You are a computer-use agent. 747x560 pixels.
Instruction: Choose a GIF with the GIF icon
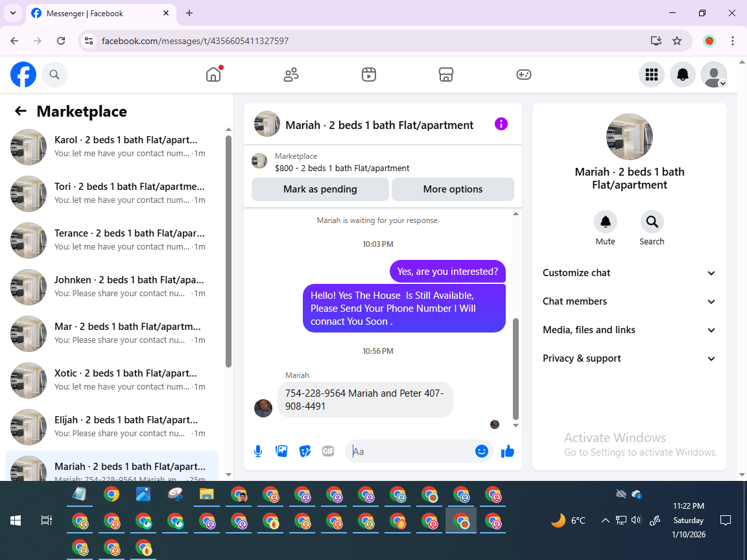click(x=328, y=451)
